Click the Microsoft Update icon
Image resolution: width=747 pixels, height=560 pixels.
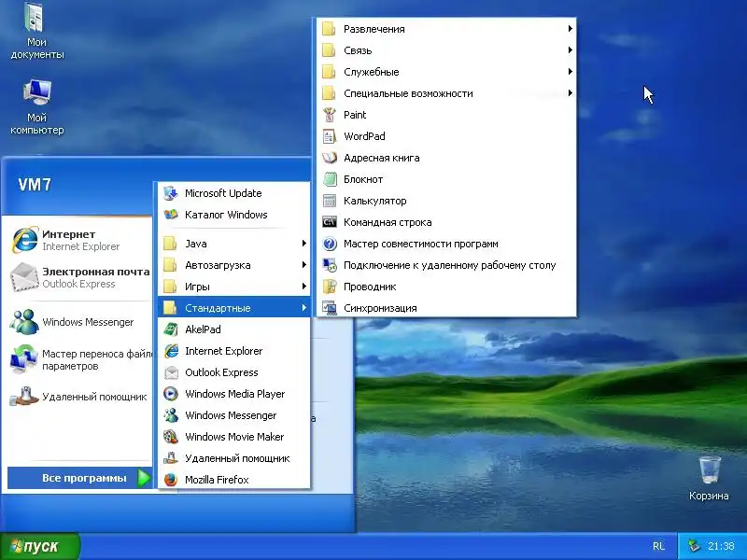point(171,193)
